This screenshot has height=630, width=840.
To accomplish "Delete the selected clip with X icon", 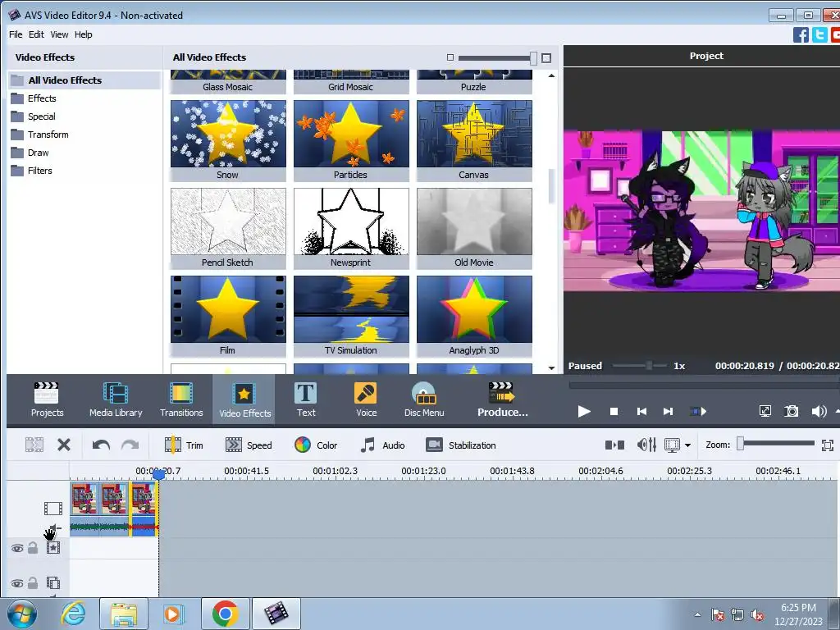I will [64, 445].
